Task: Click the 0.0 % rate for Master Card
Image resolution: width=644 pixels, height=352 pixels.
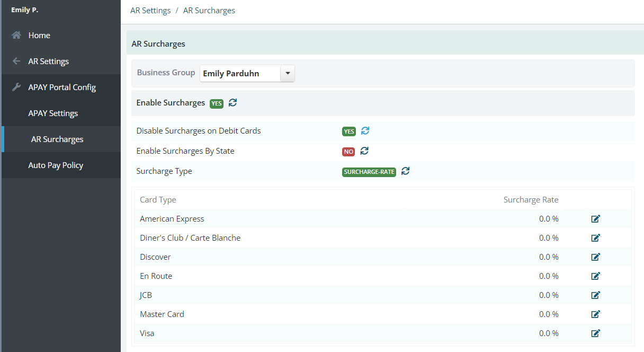Action: point(549,314)
